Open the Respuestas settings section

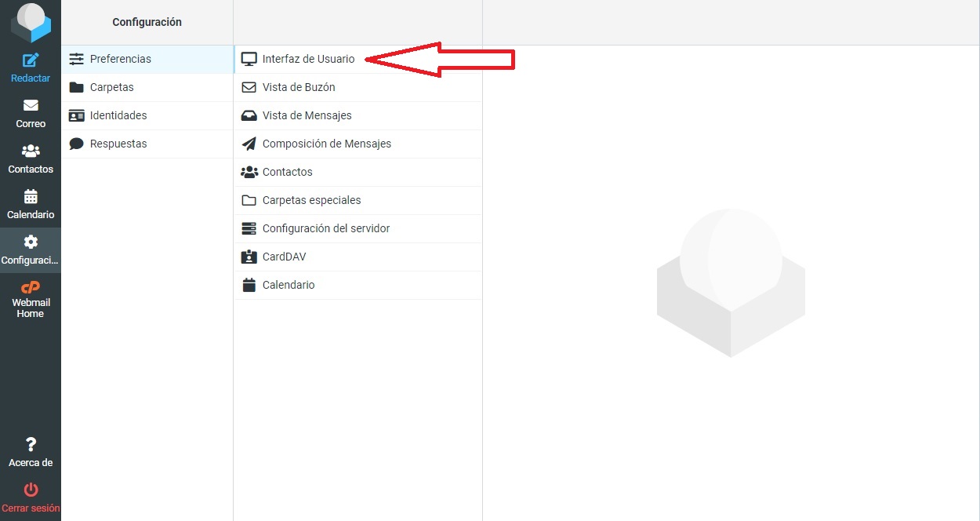tap(118, 144)
